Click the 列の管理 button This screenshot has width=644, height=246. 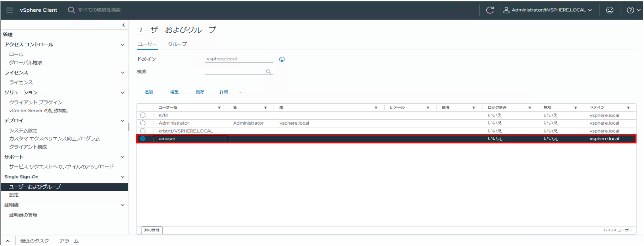152,230
